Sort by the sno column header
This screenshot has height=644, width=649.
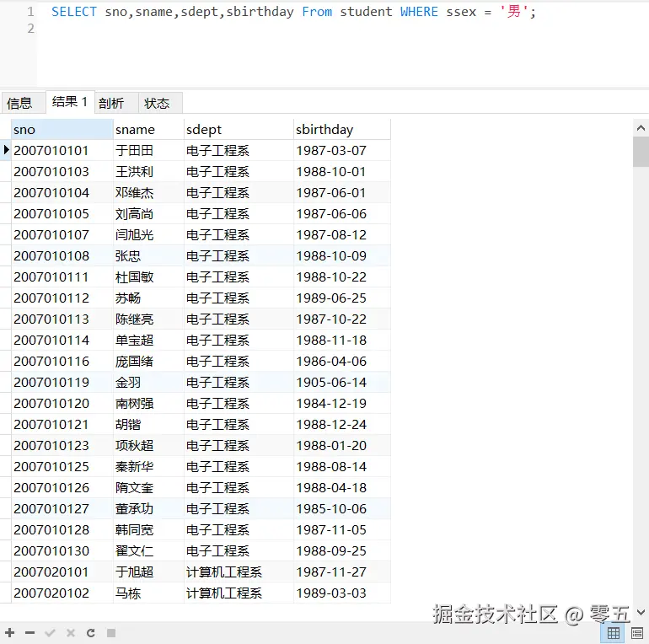click(x=62, y=130)
